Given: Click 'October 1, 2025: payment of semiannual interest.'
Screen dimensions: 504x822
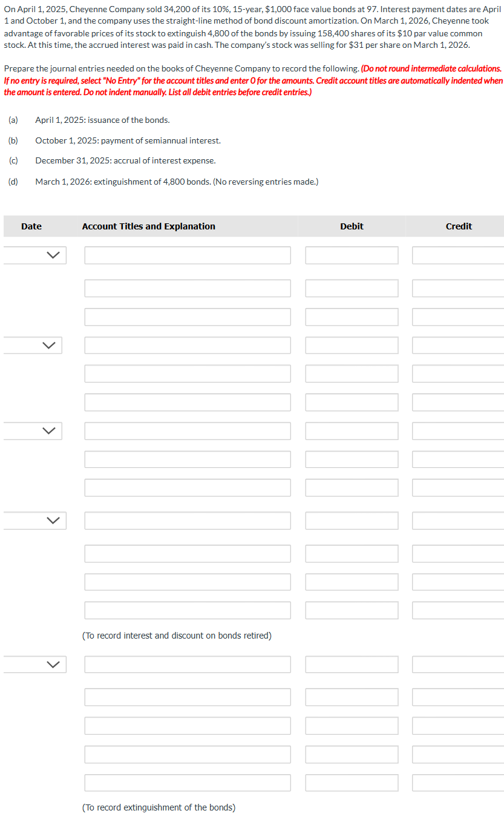Looking at the screenshot, I should [128, 140].
